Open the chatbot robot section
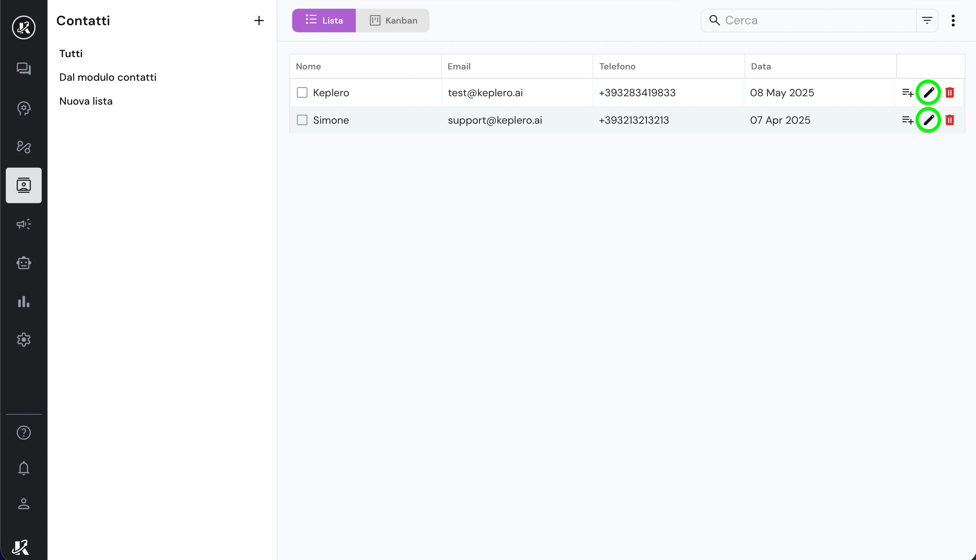The image size is (976, 560). 24,263
